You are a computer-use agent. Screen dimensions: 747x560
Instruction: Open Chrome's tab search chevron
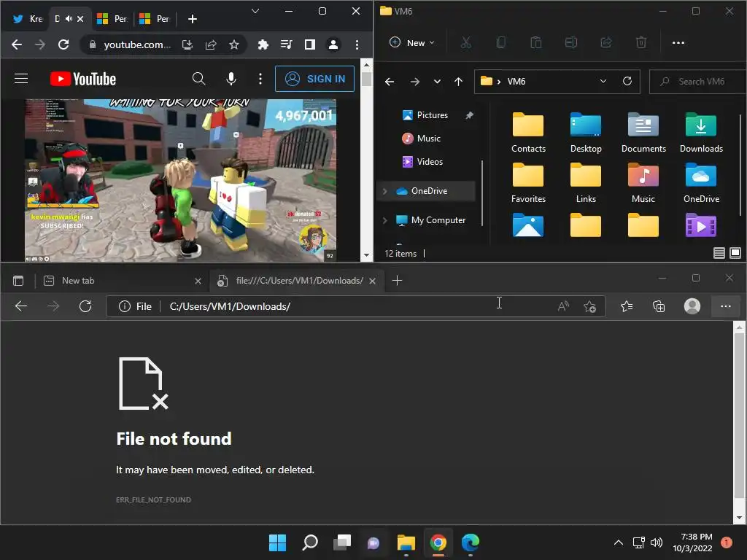(x=255, y=11)
